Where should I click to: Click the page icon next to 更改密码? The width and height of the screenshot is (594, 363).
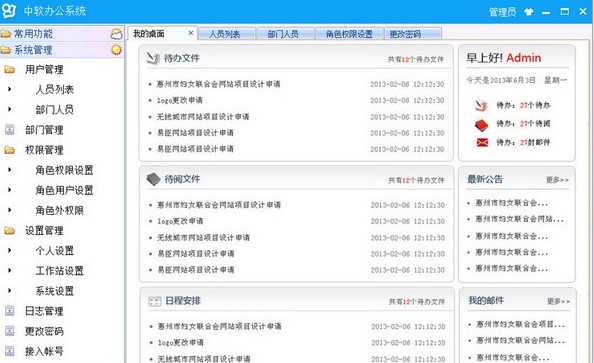9,331
